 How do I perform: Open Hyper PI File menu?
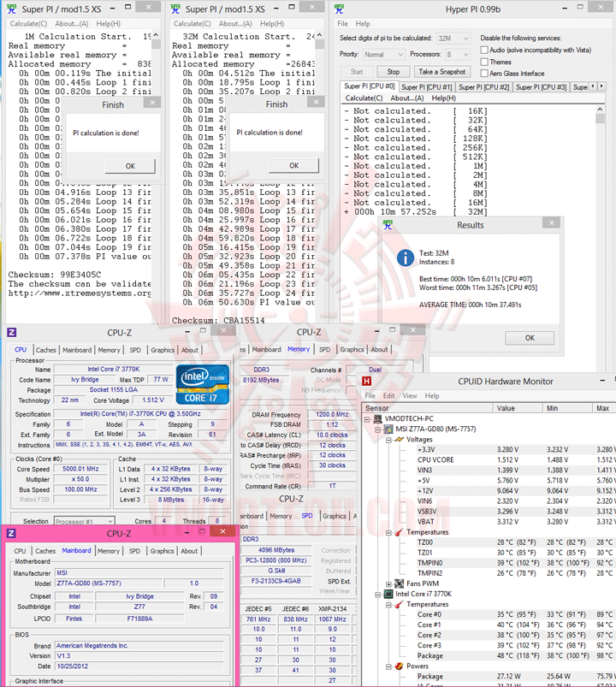pos(342,24)
